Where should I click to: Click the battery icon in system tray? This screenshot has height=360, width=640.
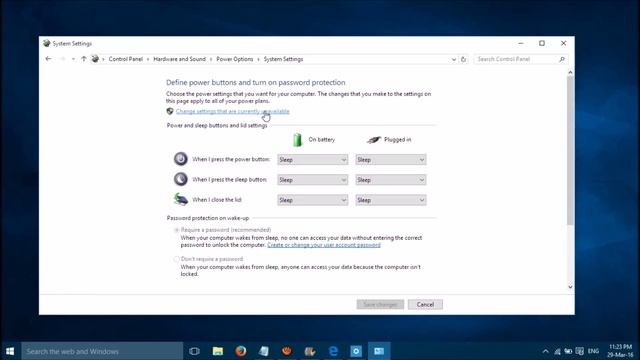tap(568, 351)
